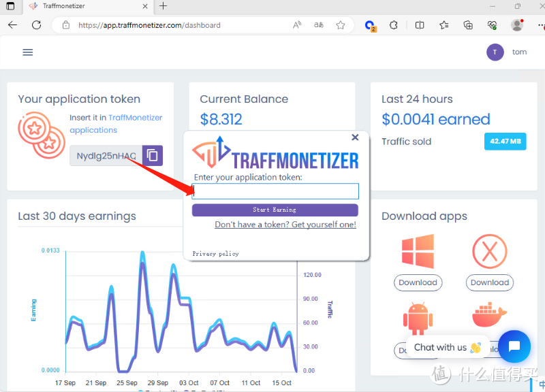Click the Download button under the Windows icon
The image size is (545, 392).
click(x=418, y=282)
